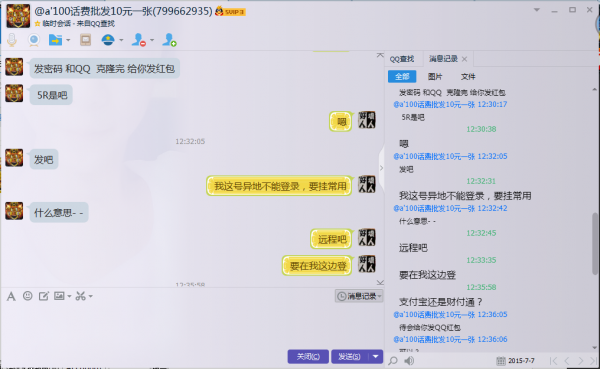
Task: Open dropdown next to send file icon
Action: click(68, 40)
